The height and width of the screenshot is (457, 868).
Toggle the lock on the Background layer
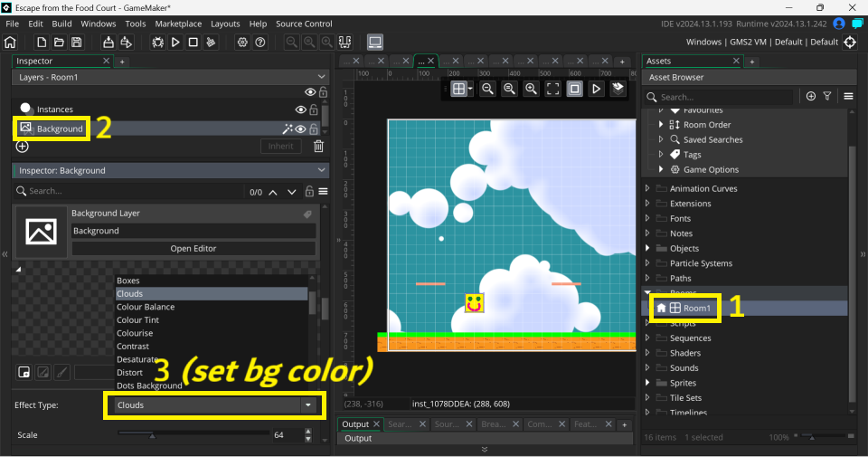314,129
